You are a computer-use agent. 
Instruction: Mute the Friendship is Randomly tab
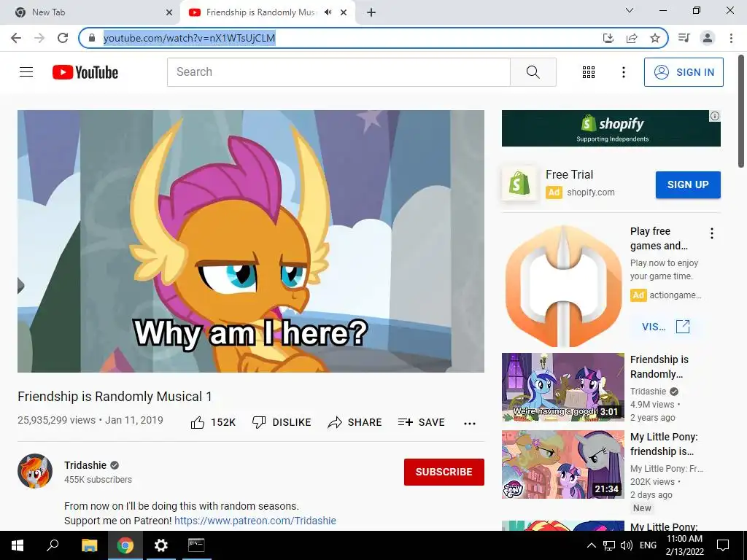(328, 12)
